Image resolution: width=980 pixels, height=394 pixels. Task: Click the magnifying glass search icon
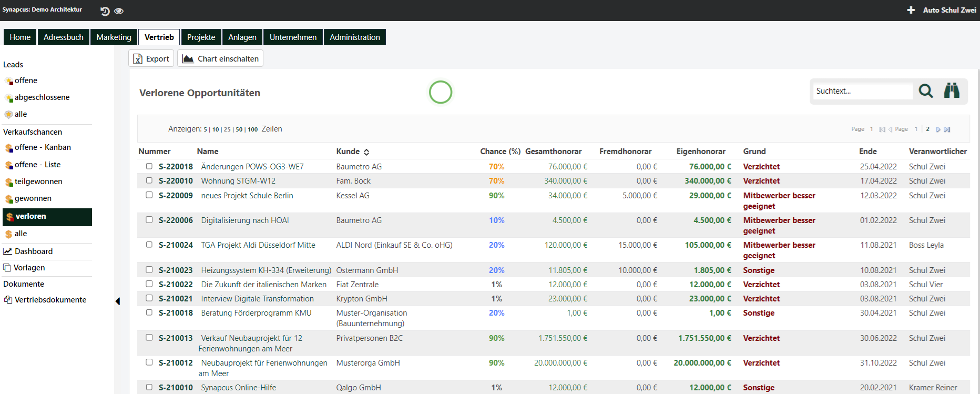(x=925, y=91)
